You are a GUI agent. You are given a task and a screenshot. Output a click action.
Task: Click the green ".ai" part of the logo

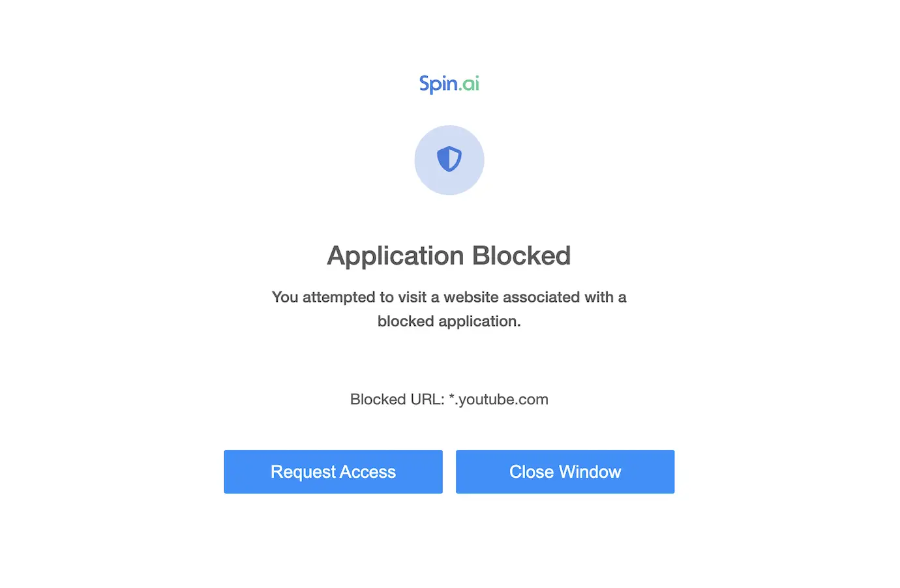click(470, 84)
